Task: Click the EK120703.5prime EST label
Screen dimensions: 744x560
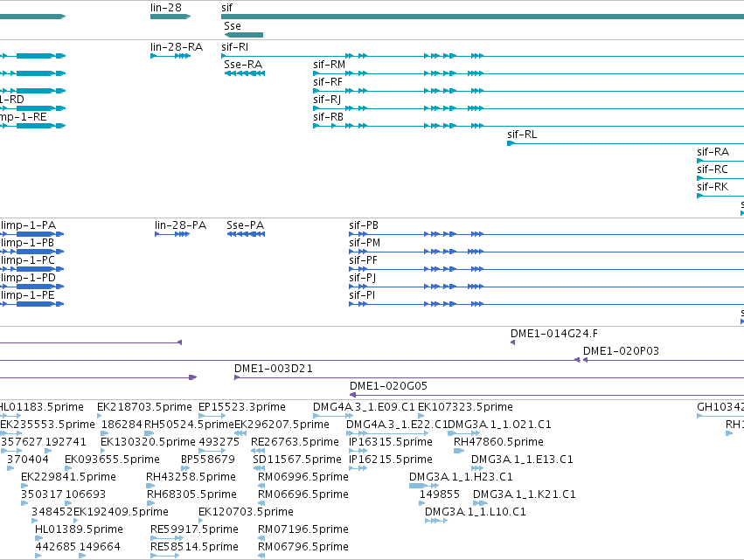Action: point(246,513)
